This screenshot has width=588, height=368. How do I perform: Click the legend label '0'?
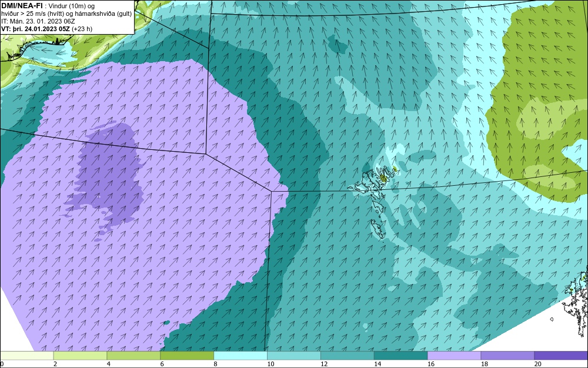pyautogui.click(x=2, y=364)
